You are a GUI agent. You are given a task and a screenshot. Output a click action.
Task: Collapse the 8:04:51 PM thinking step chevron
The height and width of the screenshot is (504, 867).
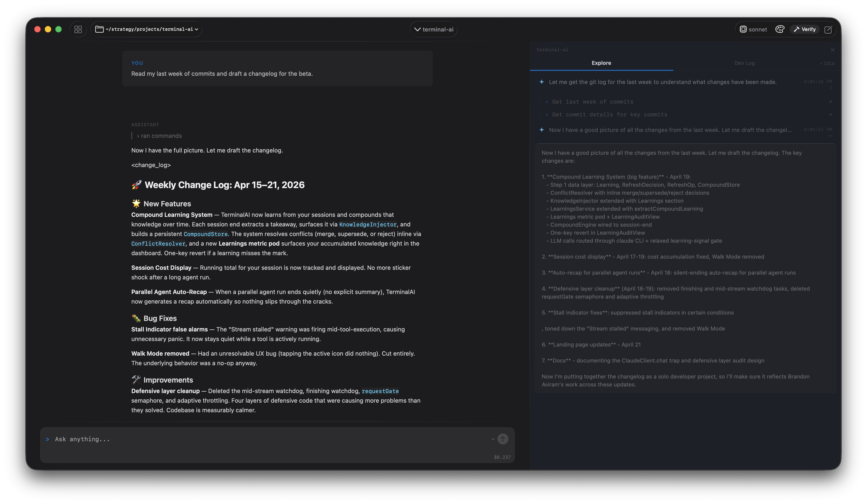click(830, 136)
